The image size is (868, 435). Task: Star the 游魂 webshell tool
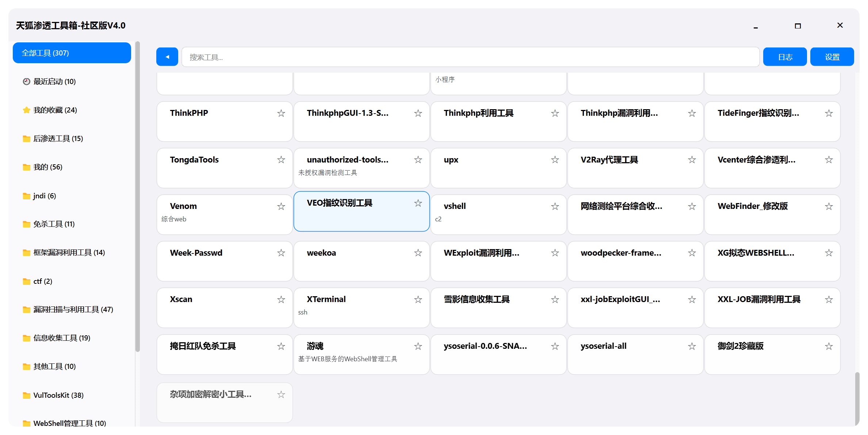[x=418, y=346]
